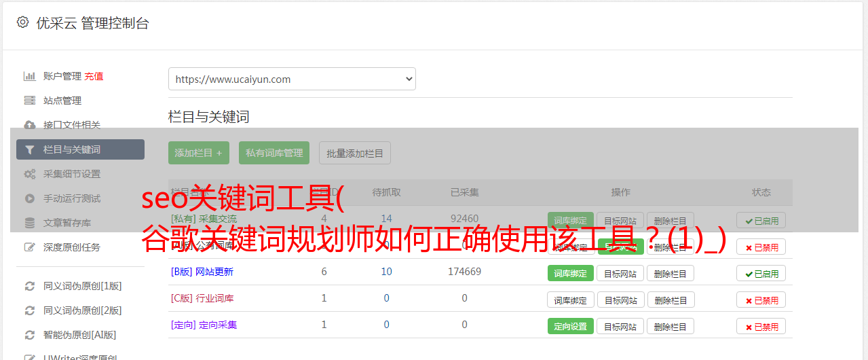Click the 已采集 column header
The height and width of the screenshot is (360, 868).
(464, 192)
